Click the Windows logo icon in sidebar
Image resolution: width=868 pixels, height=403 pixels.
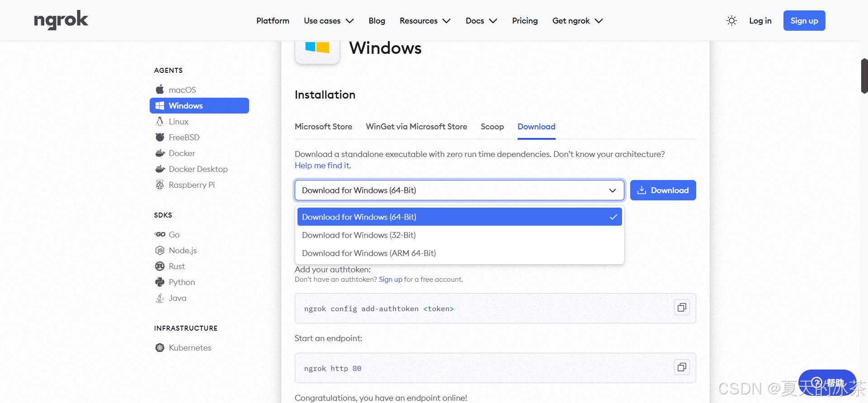pos(160,105)
